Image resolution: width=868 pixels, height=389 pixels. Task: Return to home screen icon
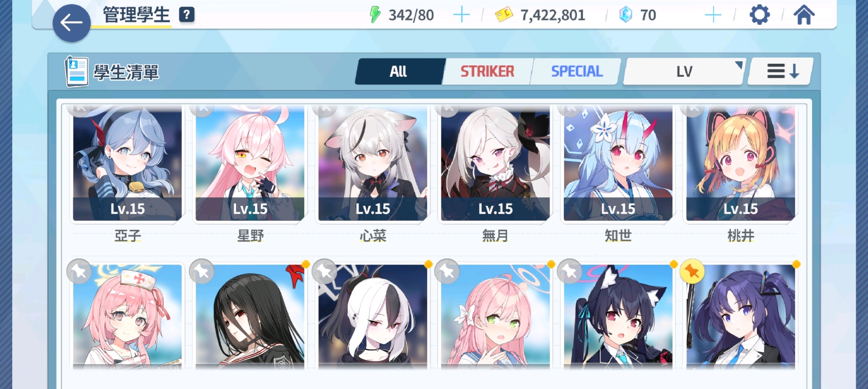(804, 15)
